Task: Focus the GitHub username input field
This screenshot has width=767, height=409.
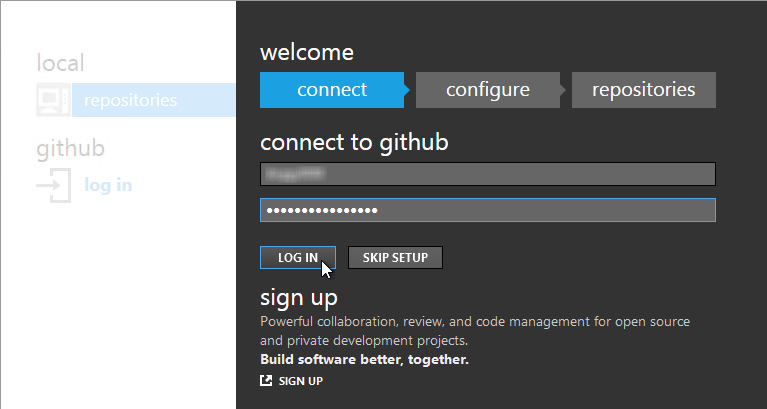Action: pyautogui.click(x=487, y=174)
